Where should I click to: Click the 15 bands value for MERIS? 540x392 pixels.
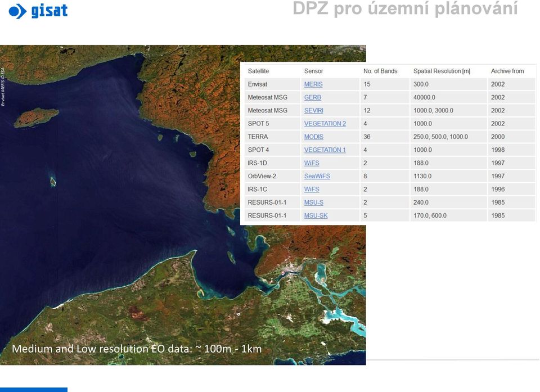tap(367, 84)
